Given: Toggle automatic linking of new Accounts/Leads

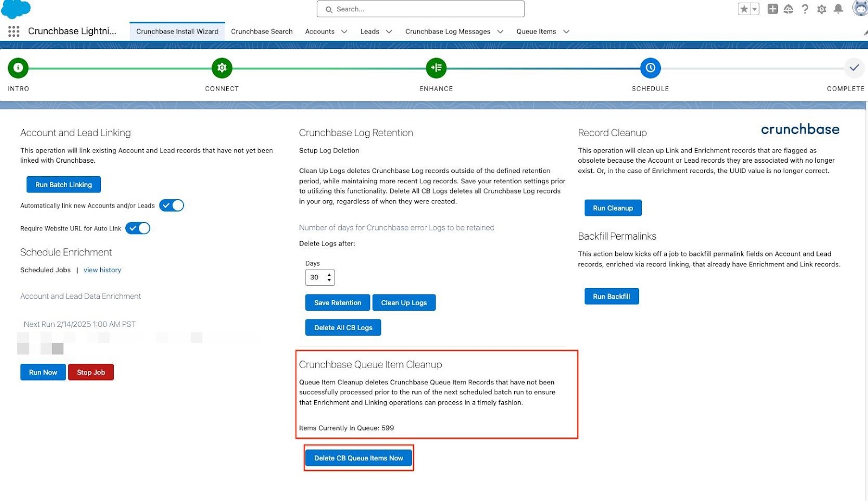Looking at the screenshot, I should click(x=171, y=205).
